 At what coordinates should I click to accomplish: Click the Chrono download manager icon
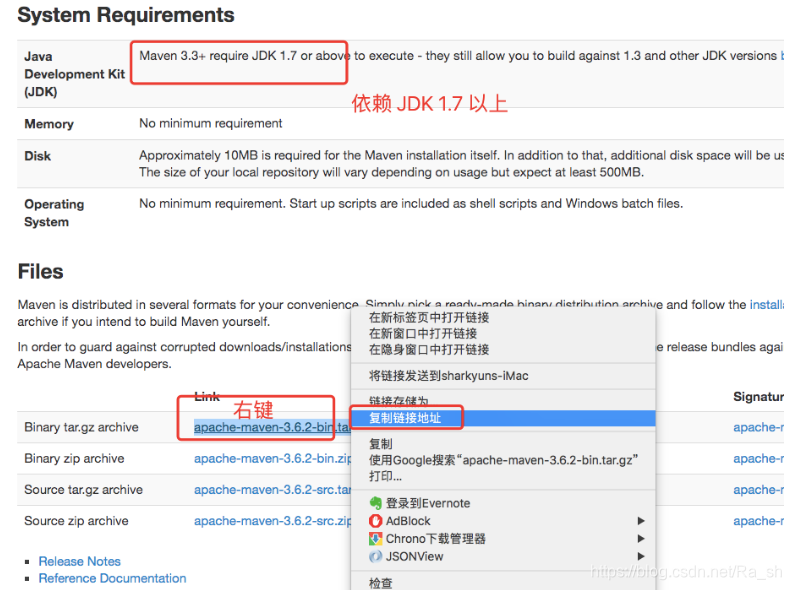pyautogui.click(x=375, y=539)
